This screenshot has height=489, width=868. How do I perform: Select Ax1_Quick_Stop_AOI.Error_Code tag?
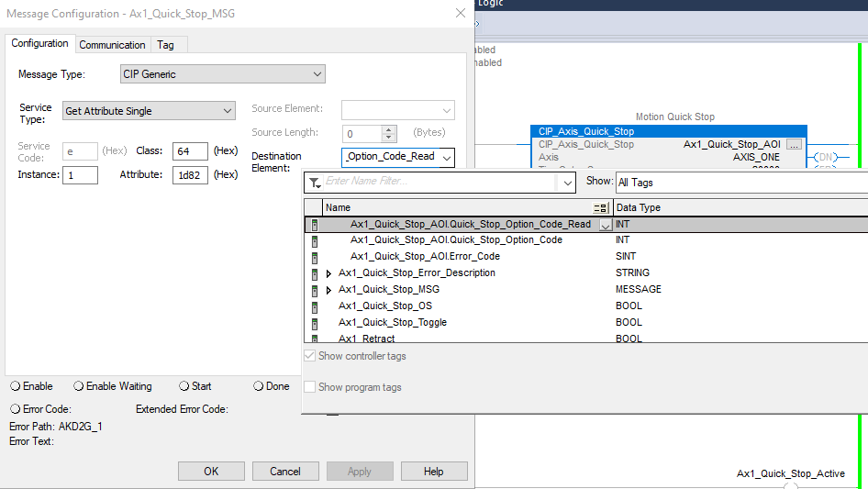425,256
